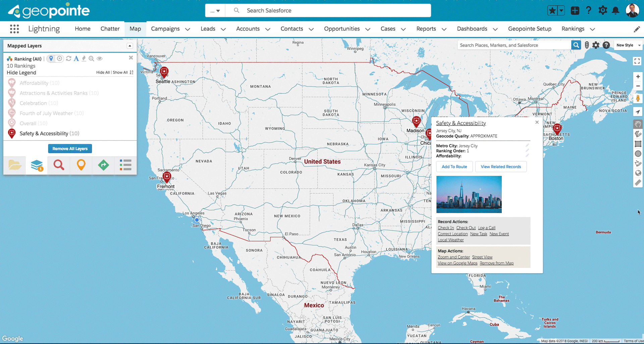Viewport: 644px width, 344px height.
Task: Click Add To Route in popup
Action: point(454,166)
